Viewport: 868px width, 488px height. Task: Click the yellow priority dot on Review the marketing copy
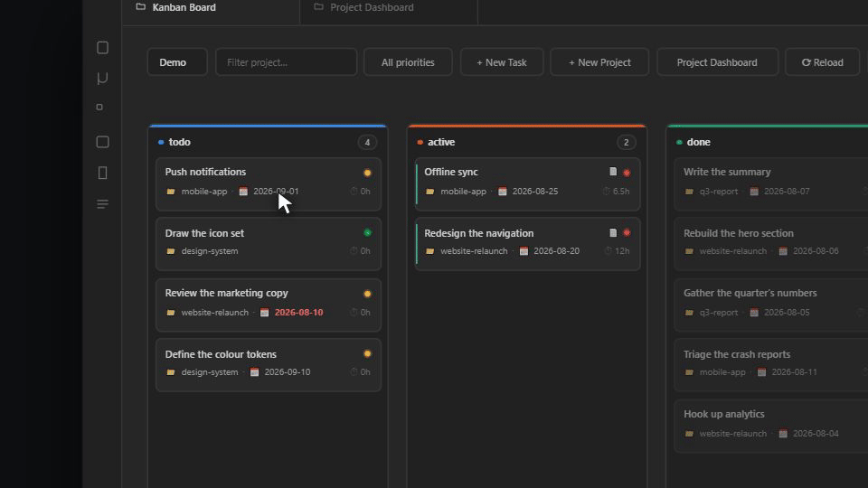pyautogui.click(x=367, y=294)
